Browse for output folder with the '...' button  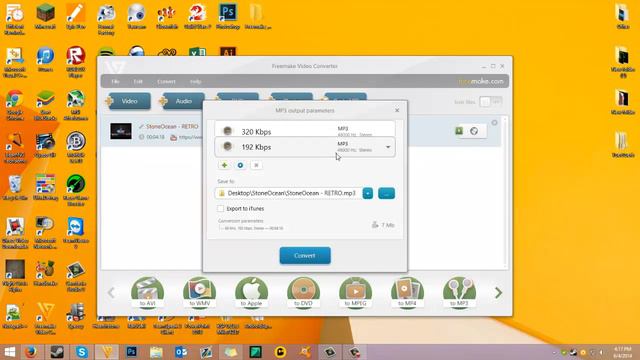(x=386, y=193)
